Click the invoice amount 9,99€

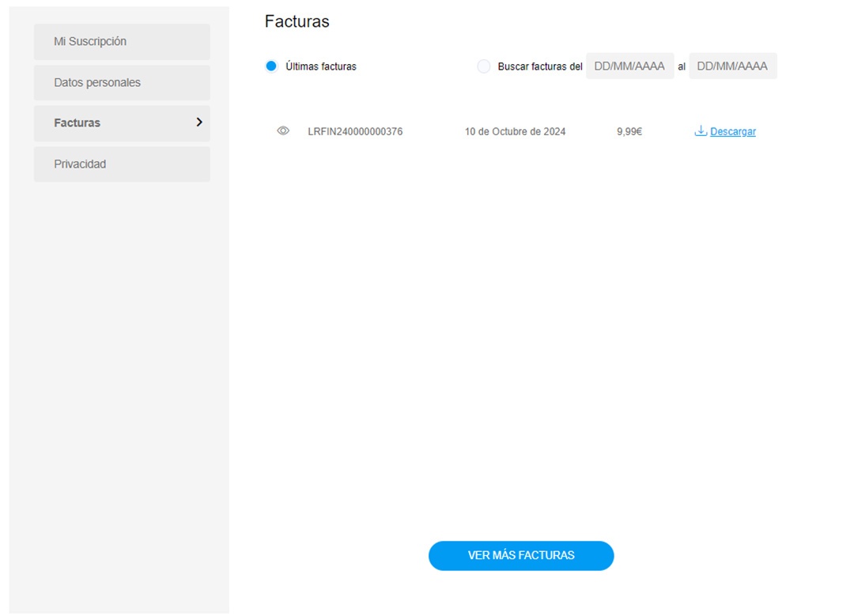click(x=629, y=131)
